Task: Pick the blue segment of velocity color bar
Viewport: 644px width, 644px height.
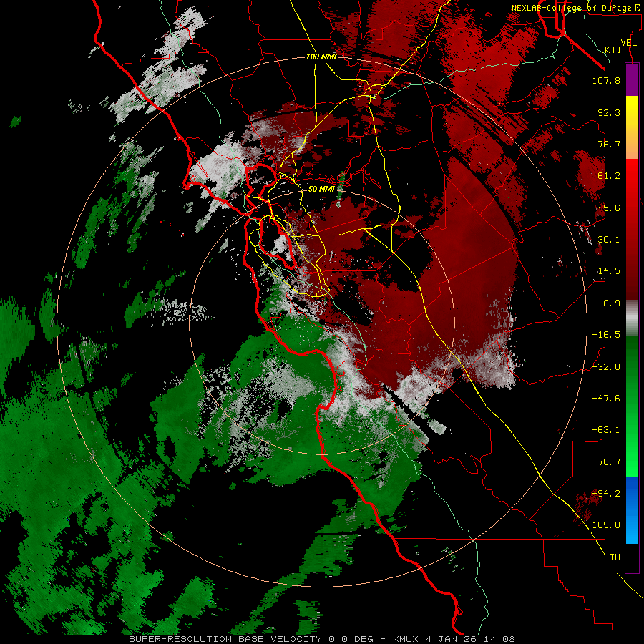Action: [x=632, y=510]
